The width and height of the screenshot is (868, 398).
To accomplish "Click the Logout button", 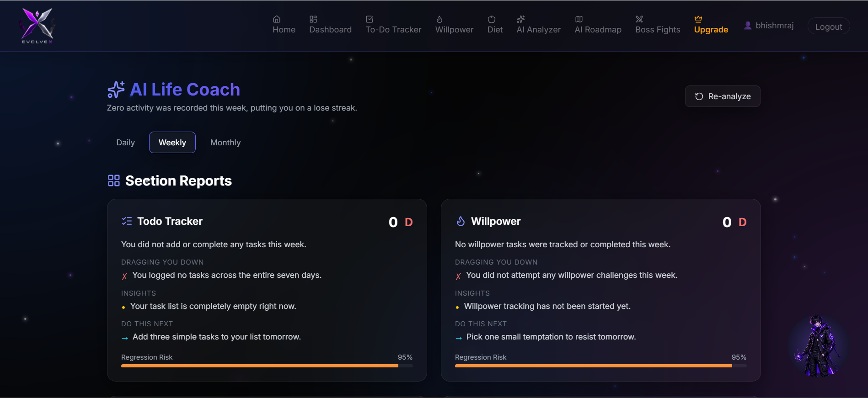I will tap(829, 27).
